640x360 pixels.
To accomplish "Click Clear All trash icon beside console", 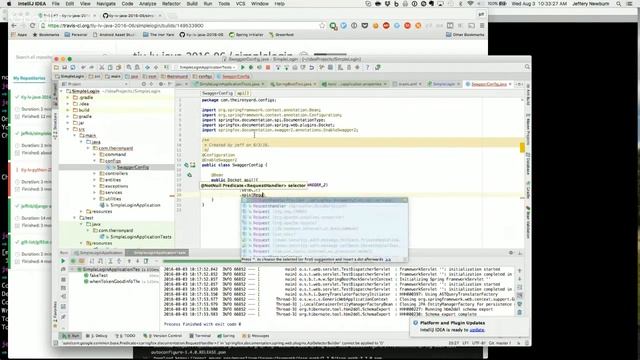I will pyautogui.click(x=520, y=312).
